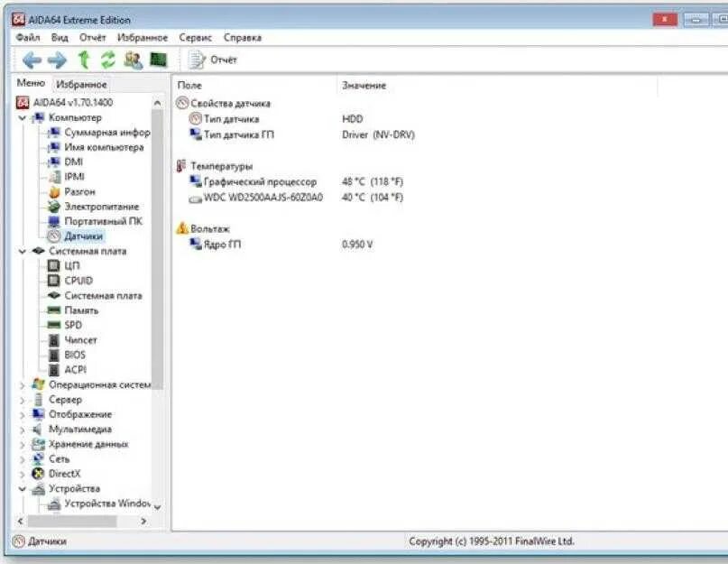Image resolution: width=728 pixels, height=564 pixels.
Task: Select the ACPI item icon
Action: (x=54, y=370)
